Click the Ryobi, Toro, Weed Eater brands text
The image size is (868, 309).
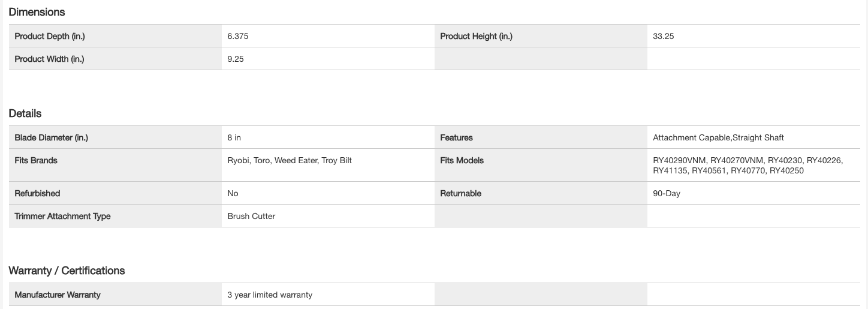point(290,160)
